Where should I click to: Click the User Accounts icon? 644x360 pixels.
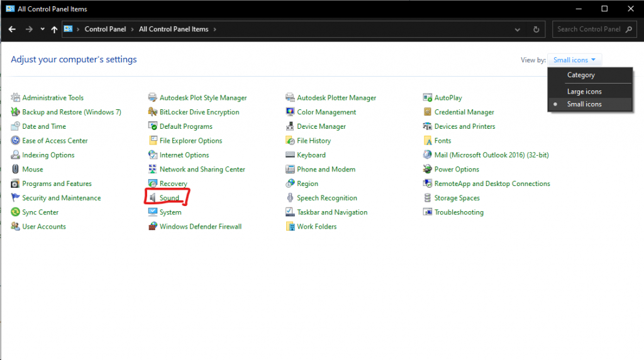click(15, 226)
